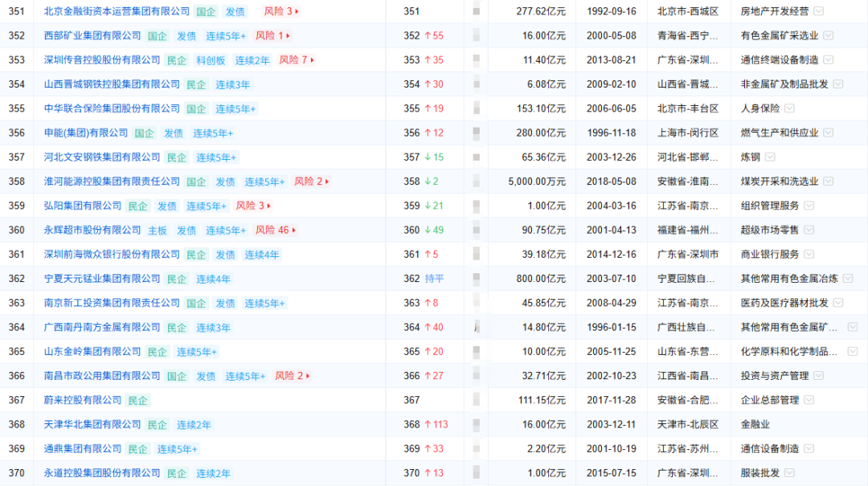The height and width of the screenshot is (486, 868).
Task: Expand the chevron next to 煤炭开采和洗选业
Action: pyautogui.click(x=828, y=182)
